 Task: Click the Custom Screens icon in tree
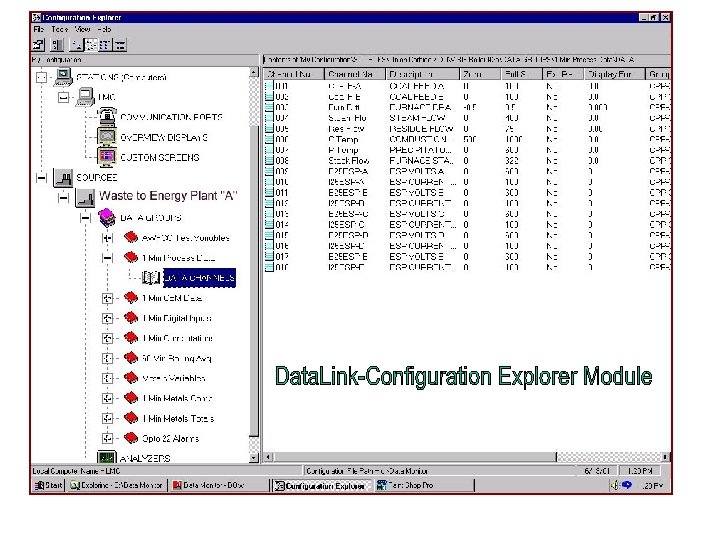point(106,157)
